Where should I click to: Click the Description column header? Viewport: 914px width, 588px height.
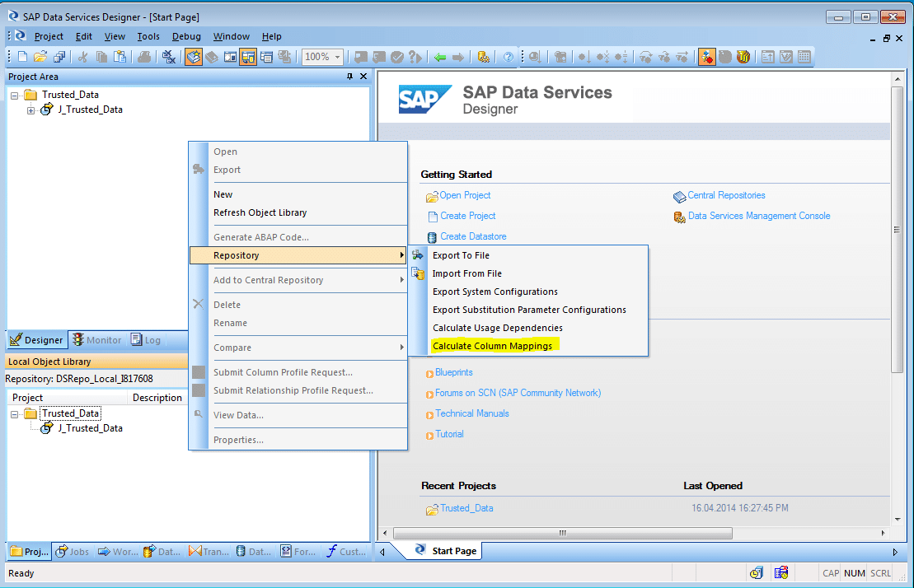[157, 398]
